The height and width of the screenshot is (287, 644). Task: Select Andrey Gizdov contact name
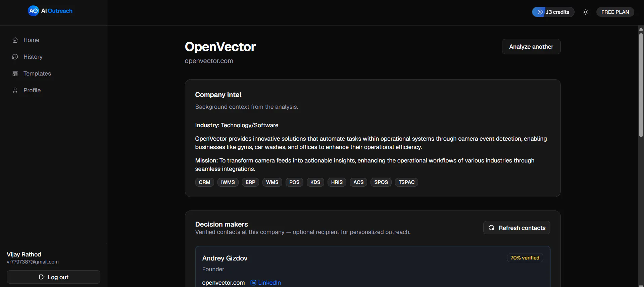coord(225,258)
